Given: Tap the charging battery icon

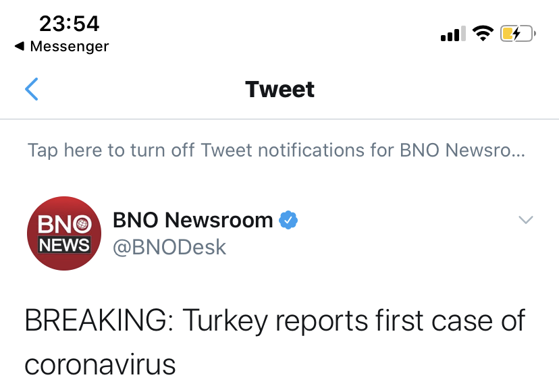Looking at the screenshot, I should click(517, 33).
